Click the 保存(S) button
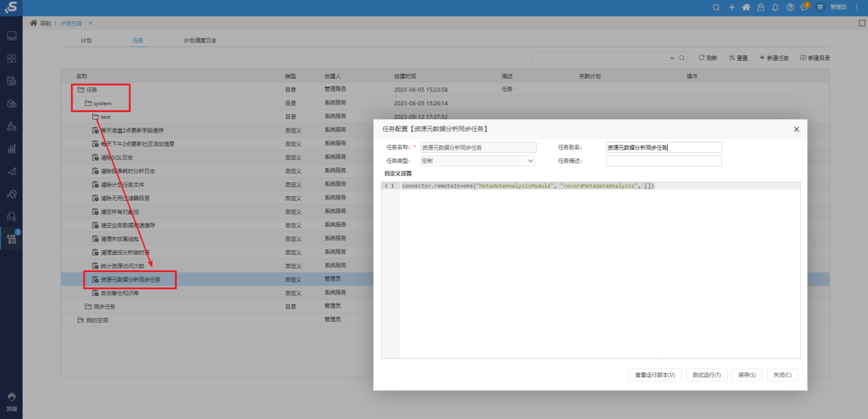Viewport: 868px width, 419px height. (x=747, y=375)
